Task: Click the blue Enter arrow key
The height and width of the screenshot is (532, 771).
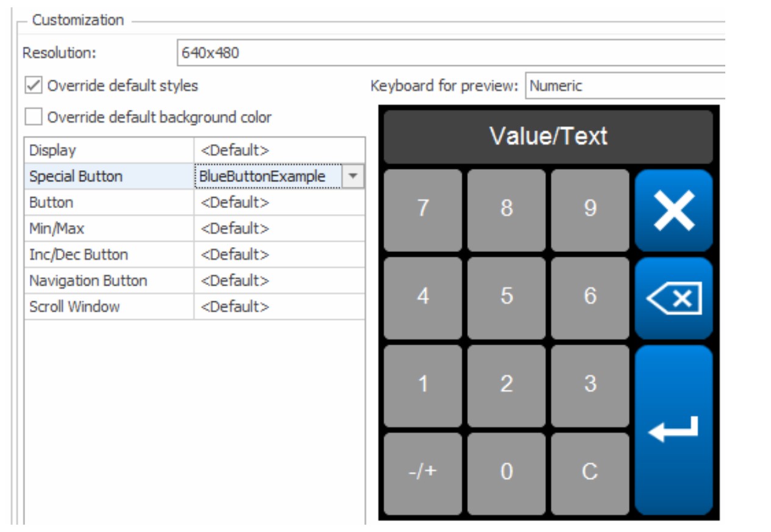Action: pos(673,430)
